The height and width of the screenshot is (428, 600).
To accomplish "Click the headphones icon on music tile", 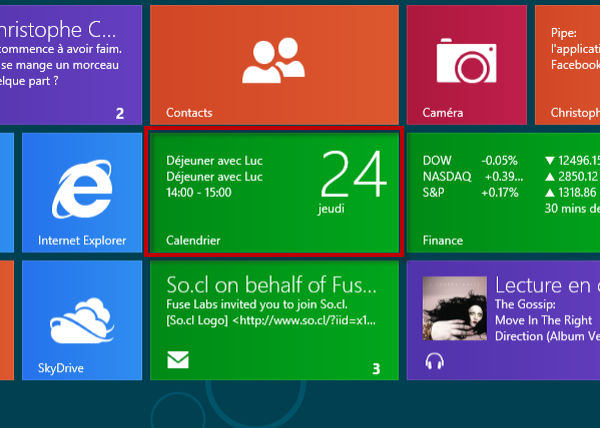I will click(x=435, y=361).
